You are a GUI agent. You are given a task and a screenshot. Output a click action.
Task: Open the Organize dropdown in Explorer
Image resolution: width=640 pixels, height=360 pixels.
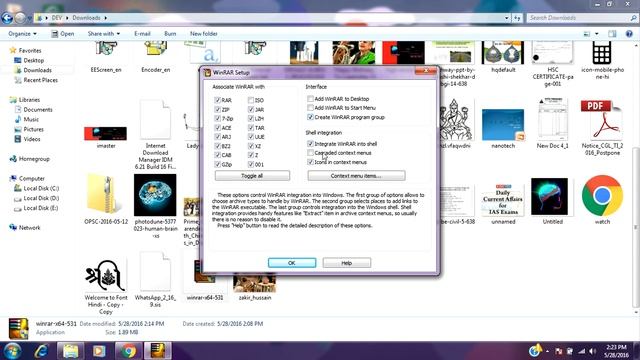coord(22,34)
